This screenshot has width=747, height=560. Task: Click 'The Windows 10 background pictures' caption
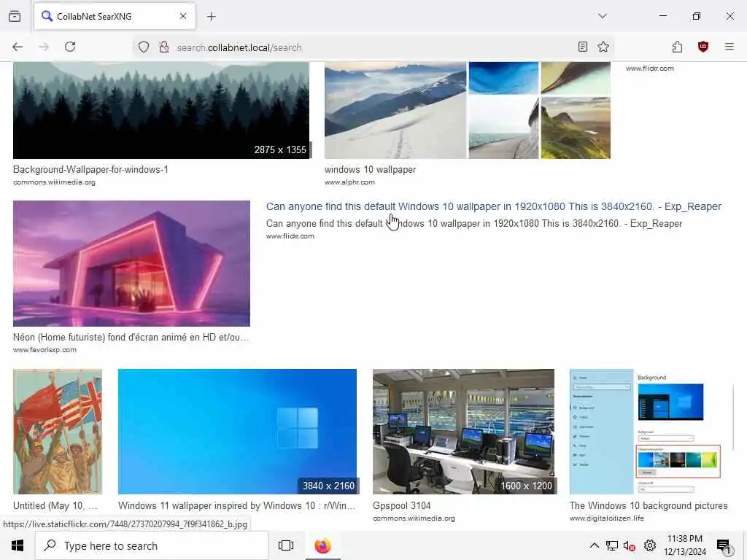pos(649,506)
